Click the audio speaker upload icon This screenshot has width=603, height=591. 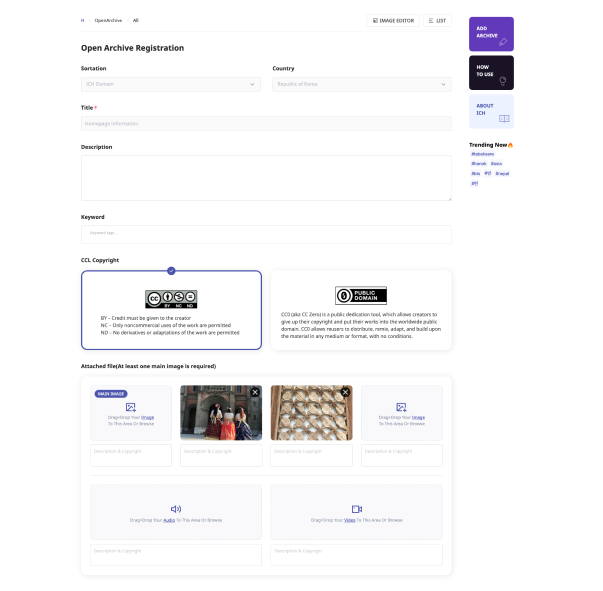176,509
